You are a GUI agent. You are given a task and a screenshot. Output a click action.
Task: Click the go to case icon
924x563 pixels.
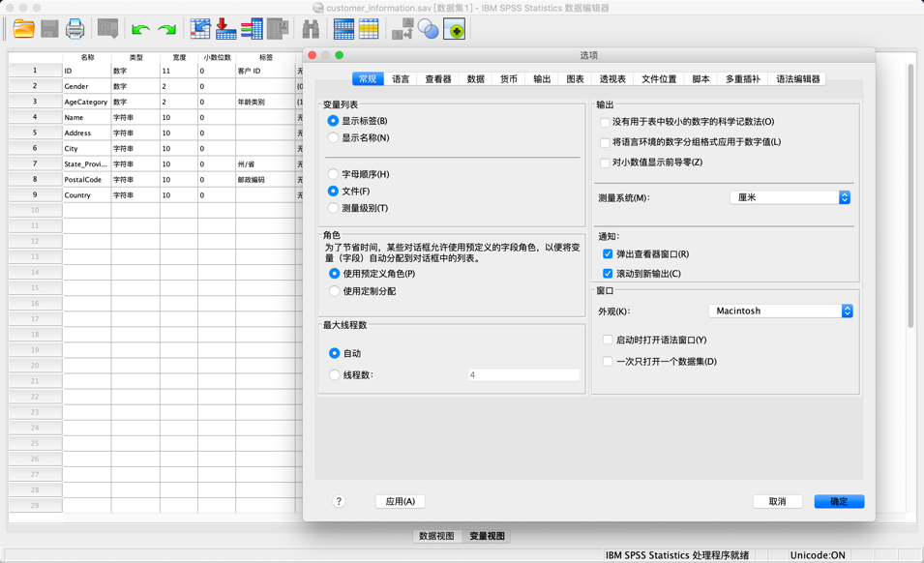(x=200, y=29)
